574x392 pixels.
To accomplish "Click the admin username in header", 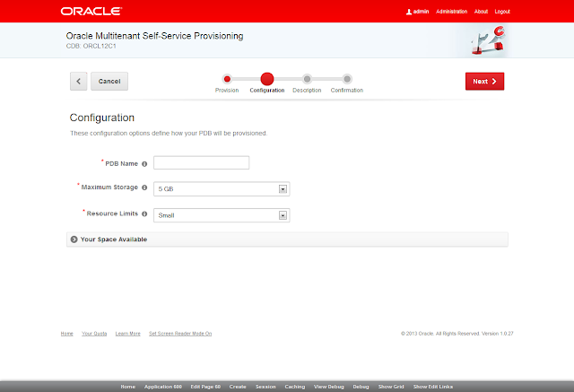I will click(x=421, y=12).
